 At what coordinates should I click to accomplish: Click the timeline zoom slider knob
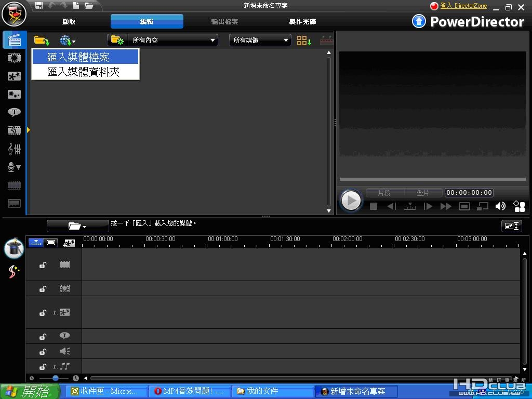point(55,378)
